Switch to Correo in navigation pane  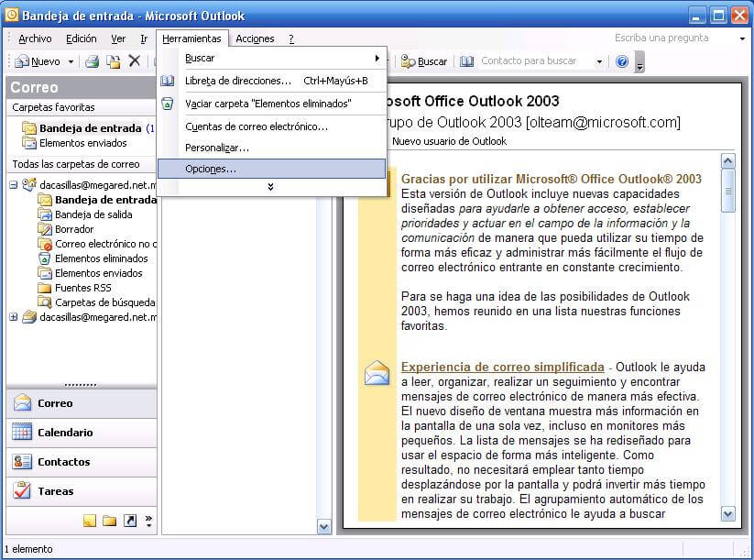pyautogui.click(x=82, y=403)
